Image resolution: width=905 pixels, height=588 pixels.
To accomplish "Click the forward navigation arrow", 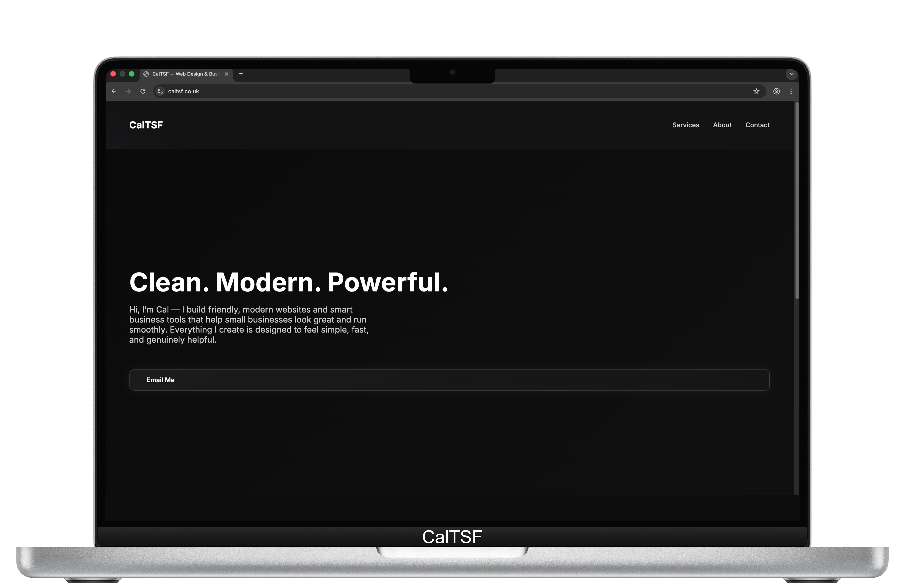I will 128,91.
